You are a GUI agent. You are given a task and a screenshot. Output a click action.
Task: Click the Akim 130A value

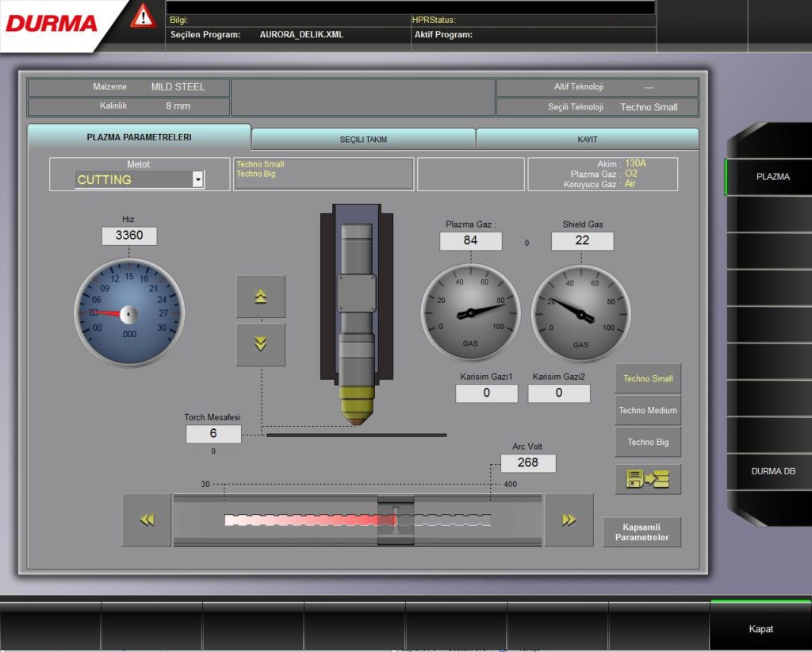[x=635, y=163]
